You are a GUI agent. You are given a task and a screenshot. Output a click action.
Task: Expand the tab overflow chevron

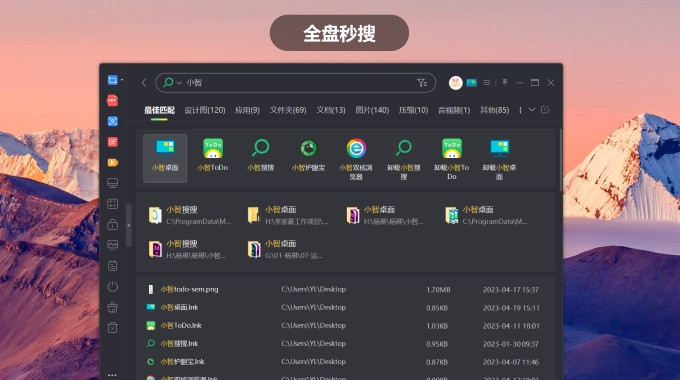point(532,110)
